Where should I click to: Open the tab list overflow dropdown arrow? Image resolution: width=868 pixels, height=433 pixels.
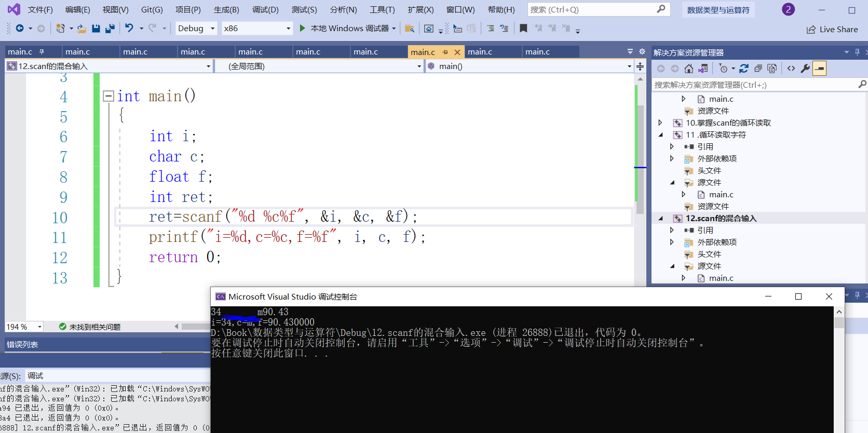click(x=630, y=51)
